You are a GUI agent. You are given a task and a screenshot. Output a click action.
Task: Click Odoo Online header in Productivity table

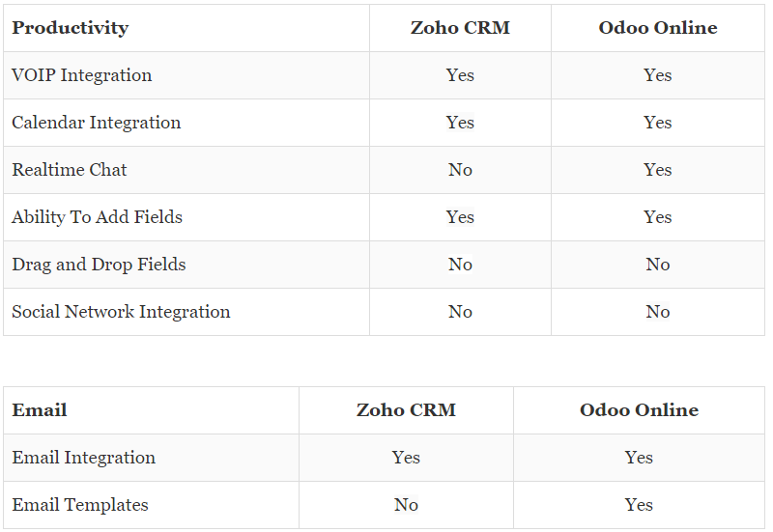[x=657, y=28]
